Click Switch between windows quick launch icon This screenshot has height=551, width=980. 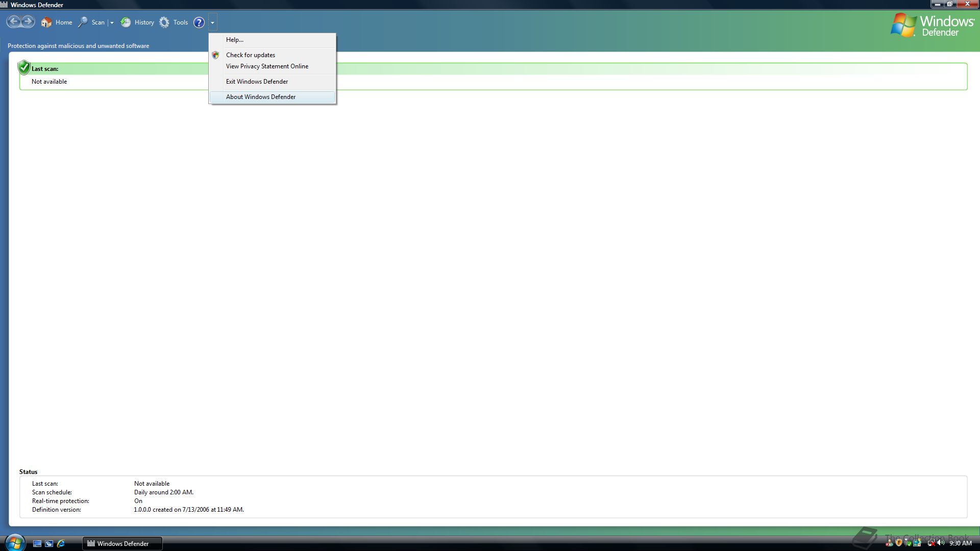tap(49, 544)
